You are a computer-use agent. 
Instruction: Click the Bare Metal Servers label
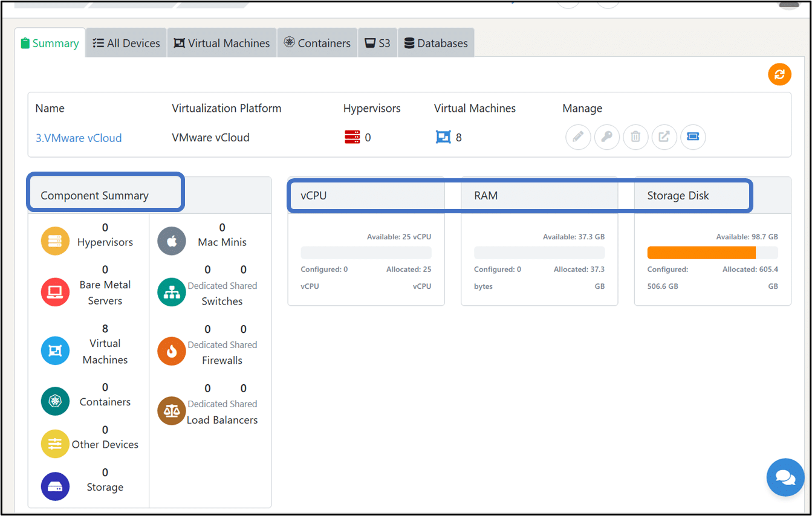105,292
